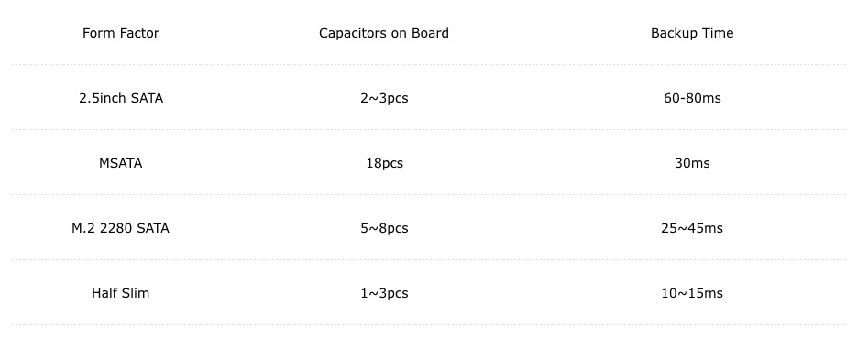Select the M.2 2280 SATA cell
Screen dimensions: 868x348
click(121, 228)
